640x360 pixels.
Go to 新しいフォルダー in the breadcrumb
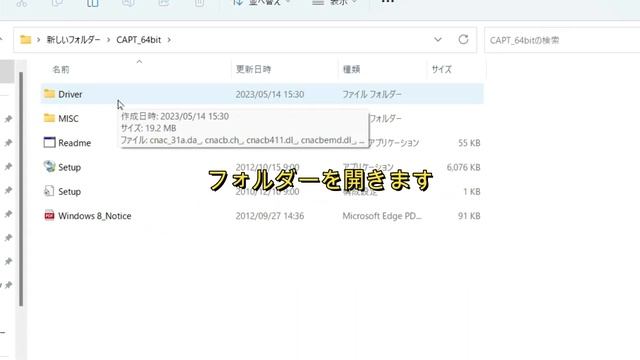pyautogui.click(x=73, y=40)
